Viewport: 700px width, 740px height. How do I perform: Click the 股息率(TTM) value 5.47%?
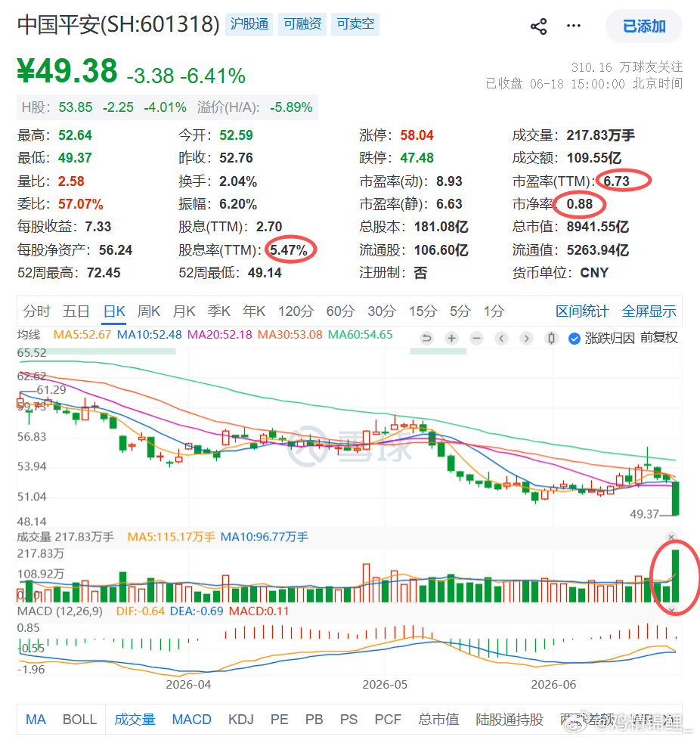tap(289, 250)
